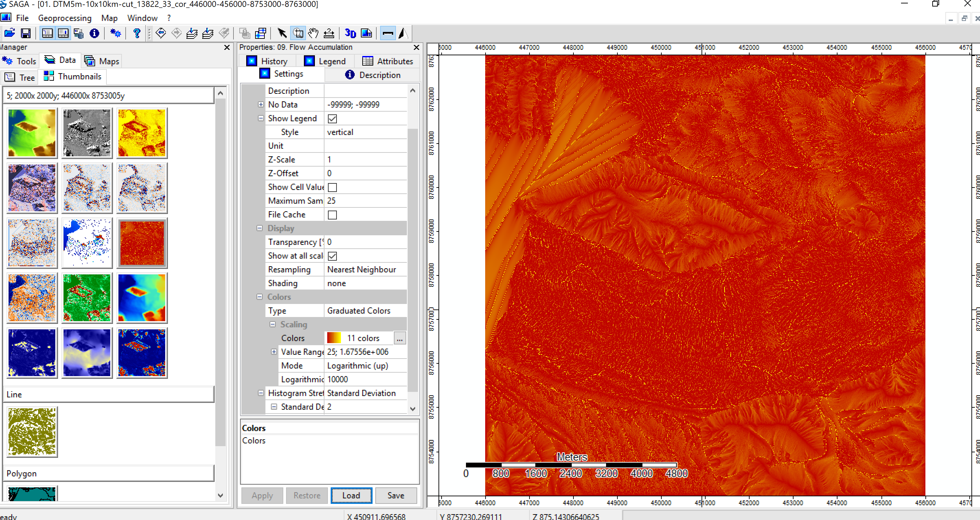Enable the Show Cell Values checkbox

tap(332, 188)
